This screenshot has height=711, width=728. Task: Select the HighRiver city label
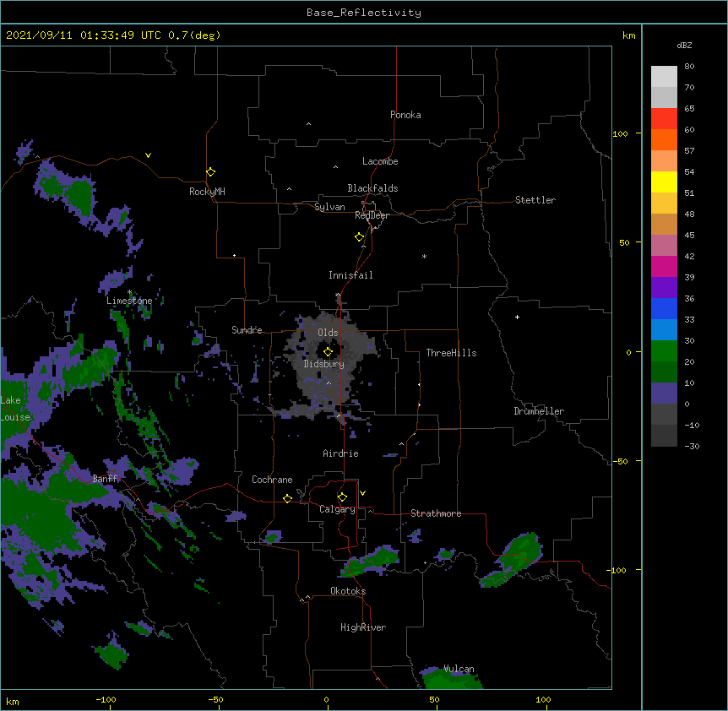click(x=363, y=627)
